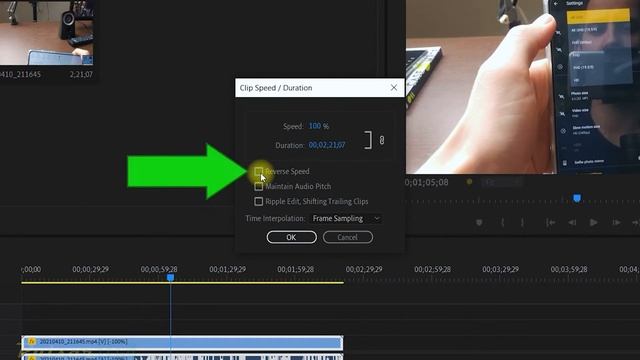The height and width of the screenshot is (360, 640).
Task: Click the link speed and duration chain icon
Action: 382,140
